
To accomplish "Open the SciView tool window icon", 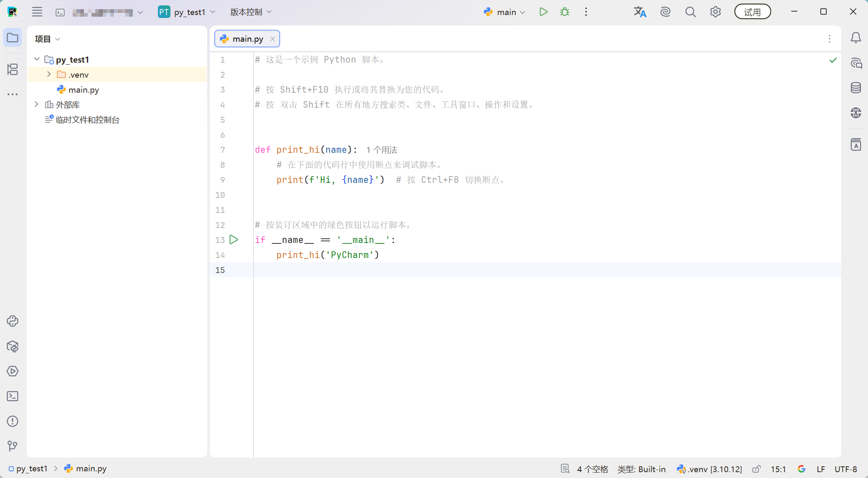I will (x=856, y=113).
